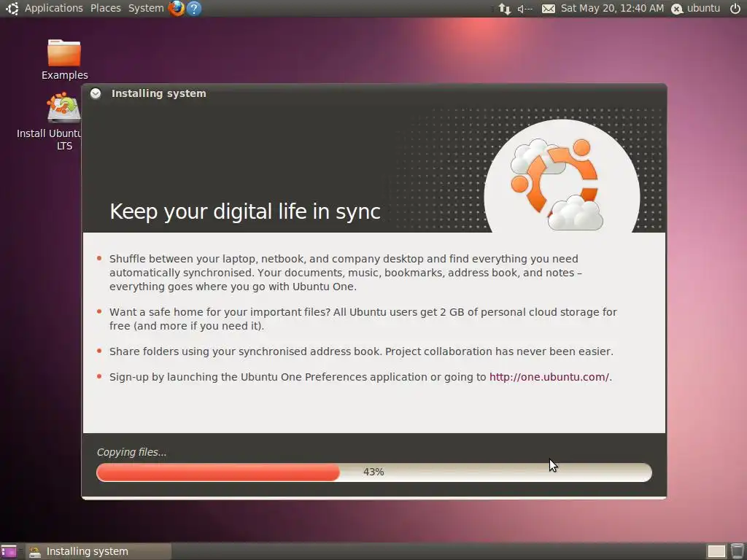Open the Places menu
747x560 pixels.
tap(105, 8)
